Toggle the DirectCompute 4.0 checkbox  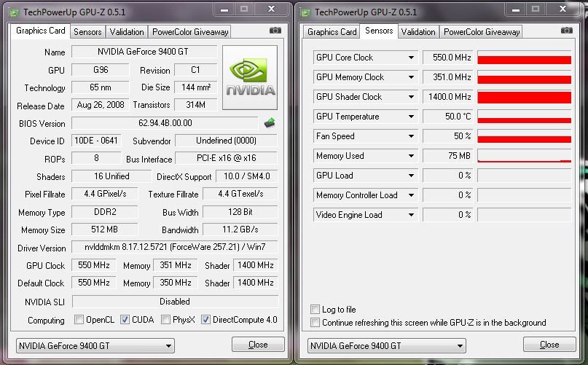coord(205,320)
